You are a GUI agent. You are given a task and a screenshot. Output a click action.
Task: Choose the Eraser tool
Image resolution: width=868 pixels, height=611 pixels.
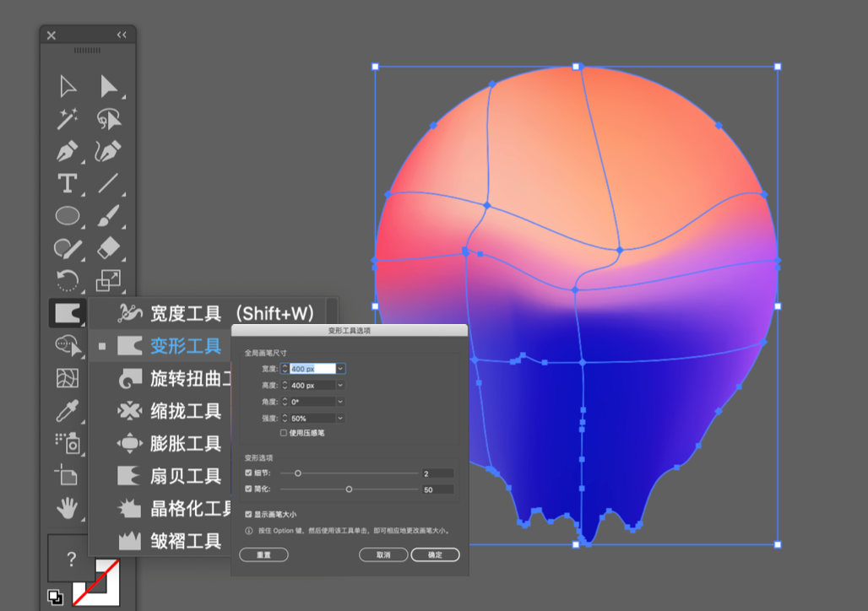point(108,248)
